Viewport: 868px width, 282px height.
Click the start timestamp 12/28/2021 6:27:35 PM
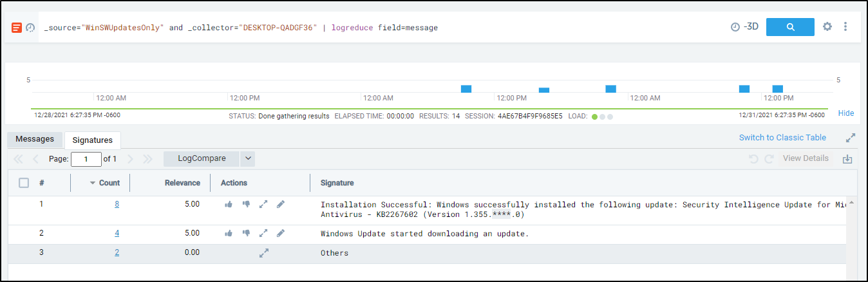coord(77,116)
